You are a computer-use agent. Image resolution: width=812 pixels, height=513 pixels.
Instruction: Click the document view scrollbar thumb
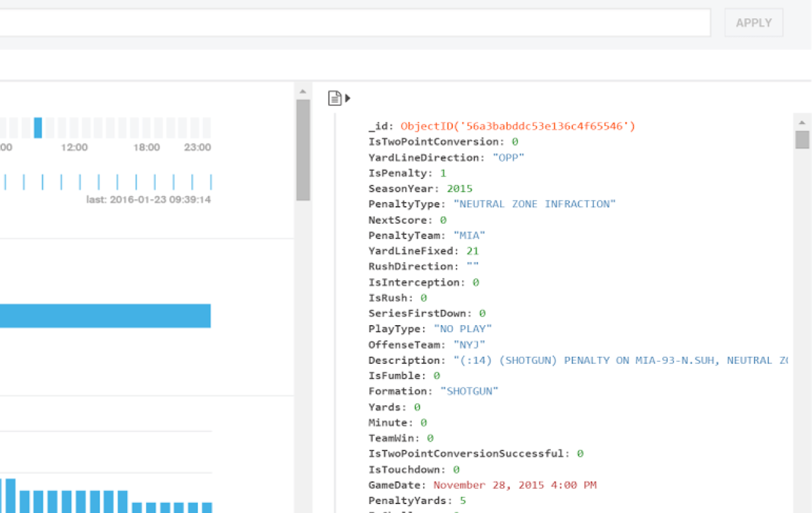pos(802,140)
